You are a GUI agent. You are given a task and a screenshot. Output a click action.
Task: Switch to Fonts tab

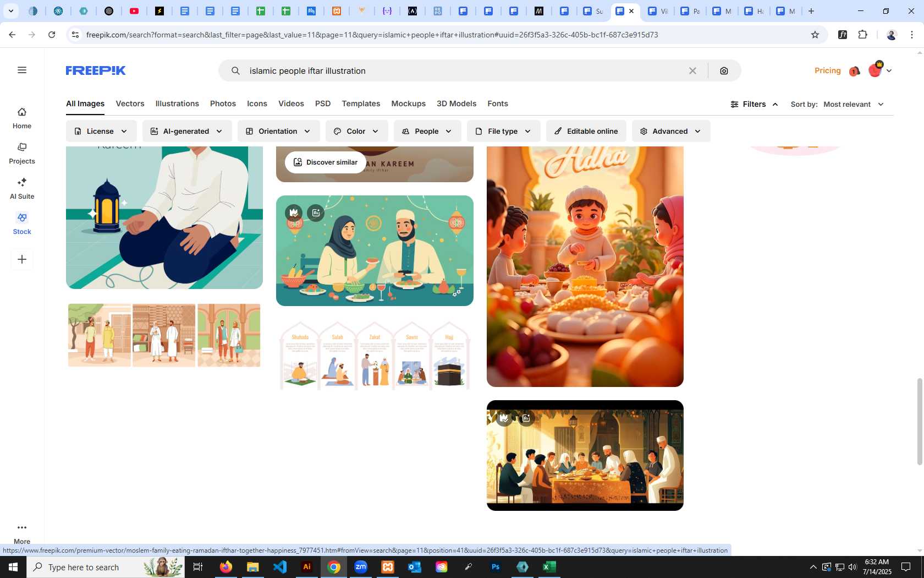498,103
